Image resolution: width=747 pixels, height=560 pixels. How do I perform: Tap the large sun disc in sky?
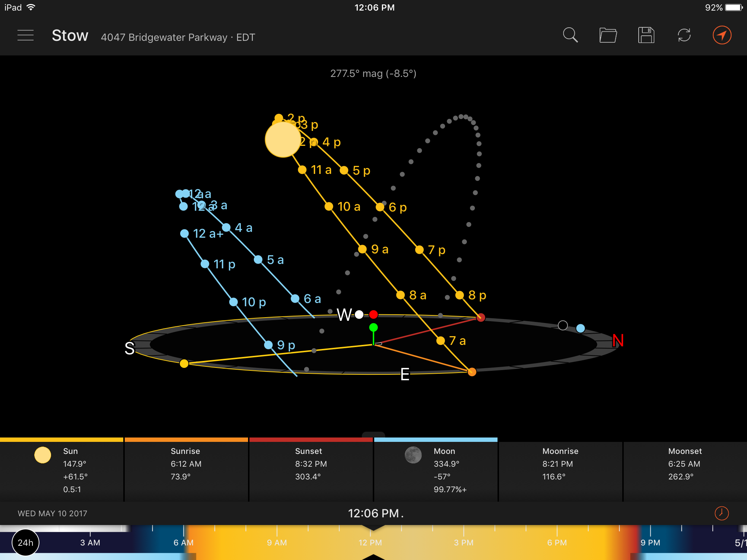click(283, 139)
